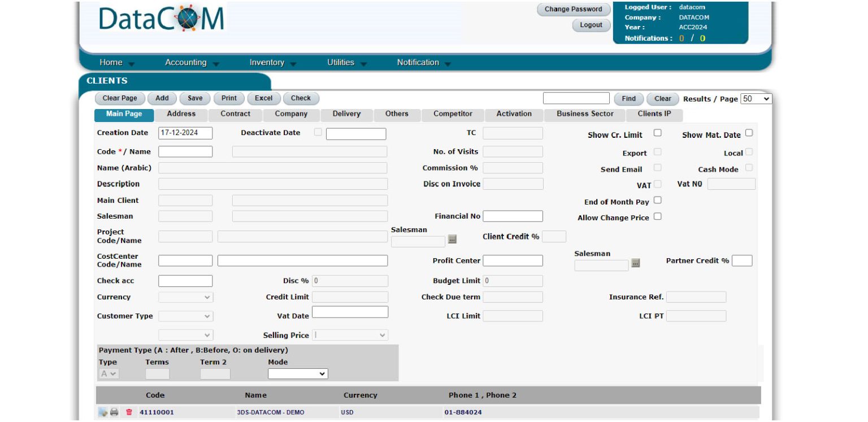The height and width of the screenshot is (422, 868).
Task: Click the Save button
Action: tap(194, 98)
